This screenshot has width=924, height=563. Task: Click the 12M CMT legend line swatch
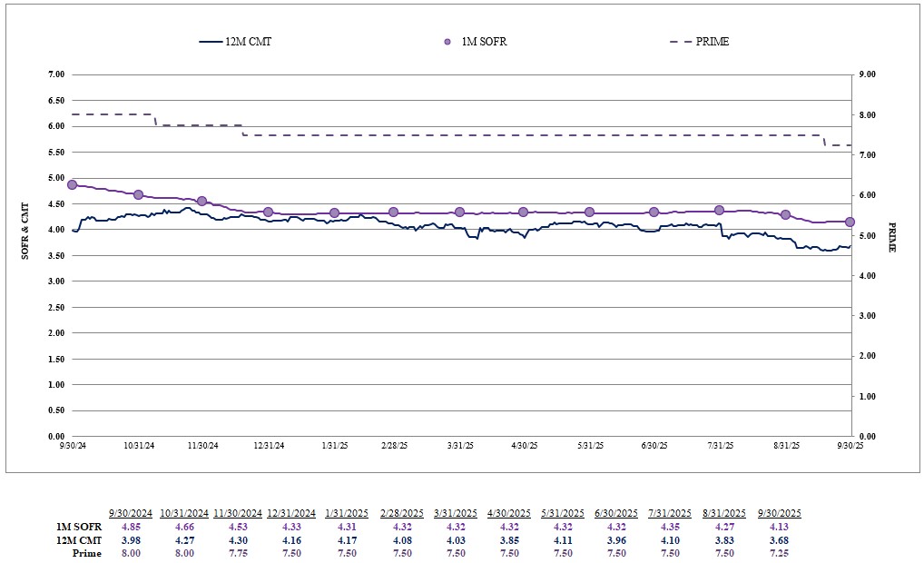[x=210, y=42]
